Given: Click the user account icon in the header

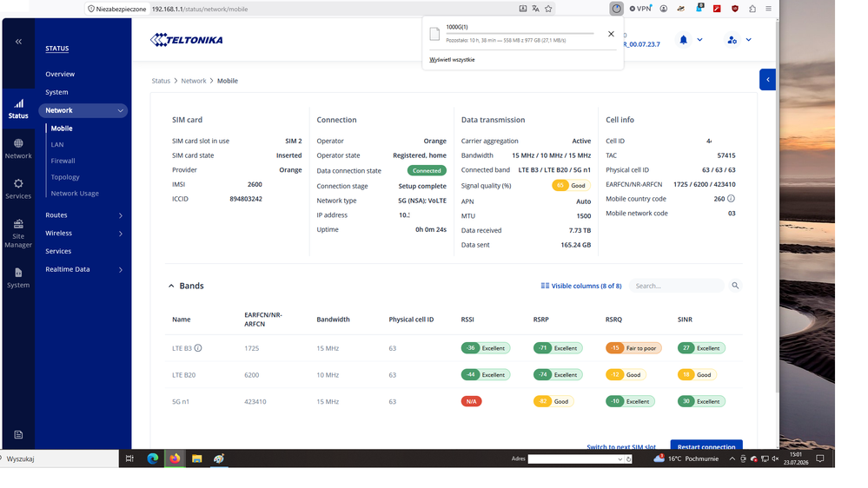Looking at the screenshot, I should tap(732, 40).
